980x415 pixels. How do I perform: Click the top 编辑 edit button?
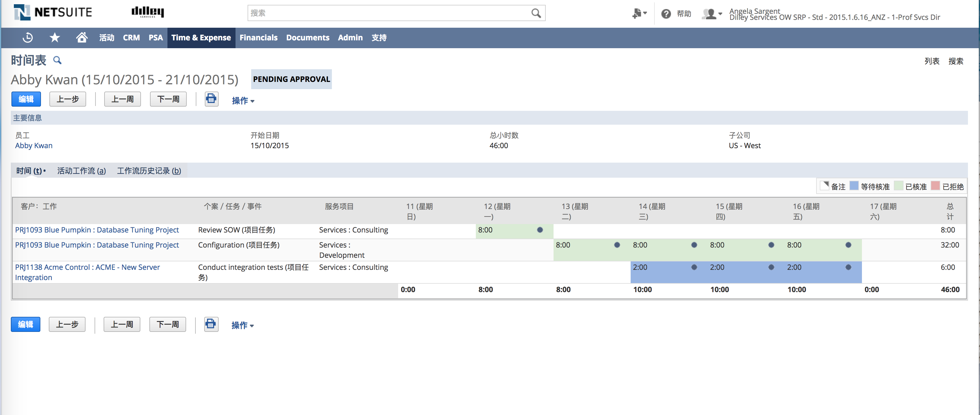coord(26,99)
